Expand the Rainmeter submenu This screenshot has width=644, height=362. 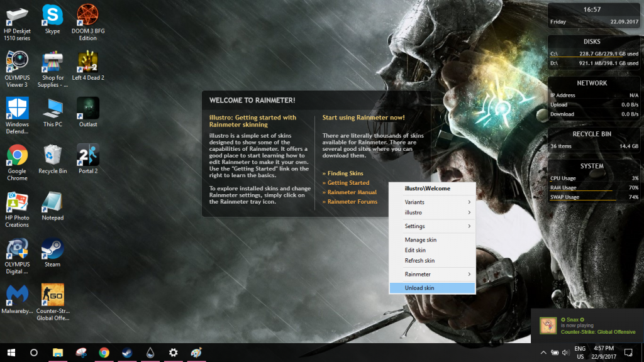pos(433,274)
